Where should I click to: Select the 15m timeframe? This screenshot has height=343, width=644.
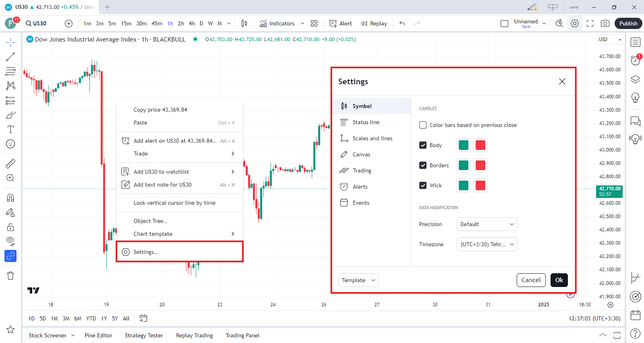[126, 23]
